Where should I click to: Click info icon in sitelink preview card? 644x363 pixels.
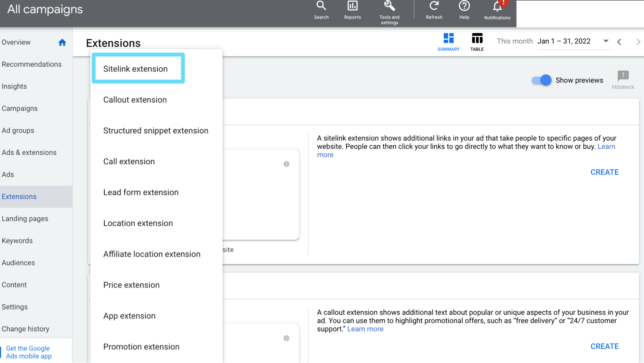coord(286,164)
